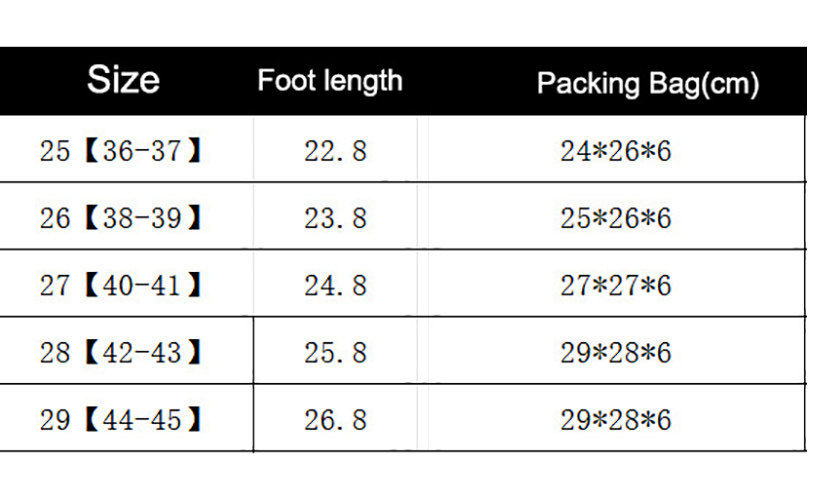The image size is (817, 500).
Task: Click the 25*26*6 packing bag cell
Action: [x=615, y=218]
